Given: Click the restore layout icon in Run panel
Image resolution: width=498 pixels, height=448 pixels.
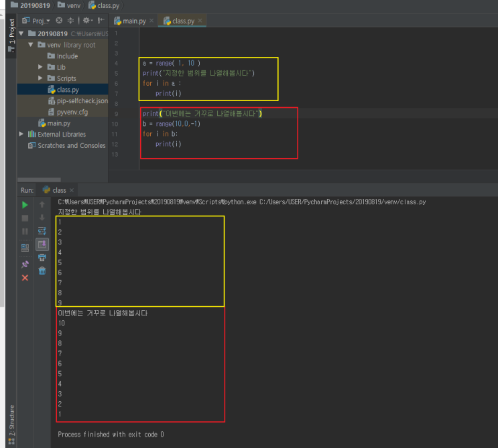Looking at the screenshot, I should pos(25,248).
